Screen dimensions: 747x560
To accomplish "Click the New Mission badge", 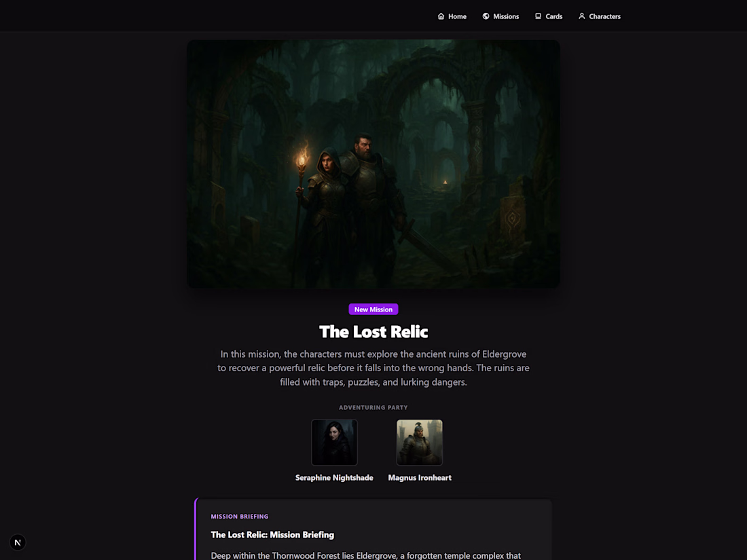I will coord(373,309).
